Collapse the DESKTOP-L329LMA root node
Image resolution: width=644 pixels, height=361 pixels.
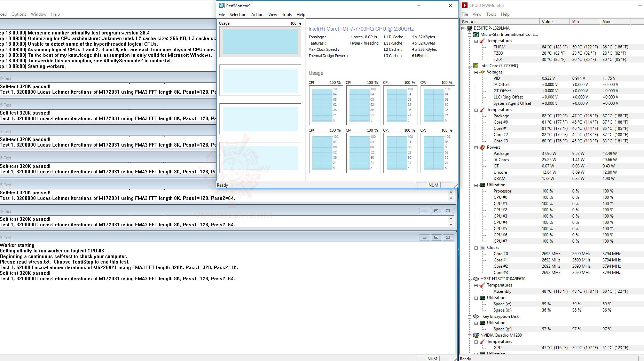[x=463, y=29]
